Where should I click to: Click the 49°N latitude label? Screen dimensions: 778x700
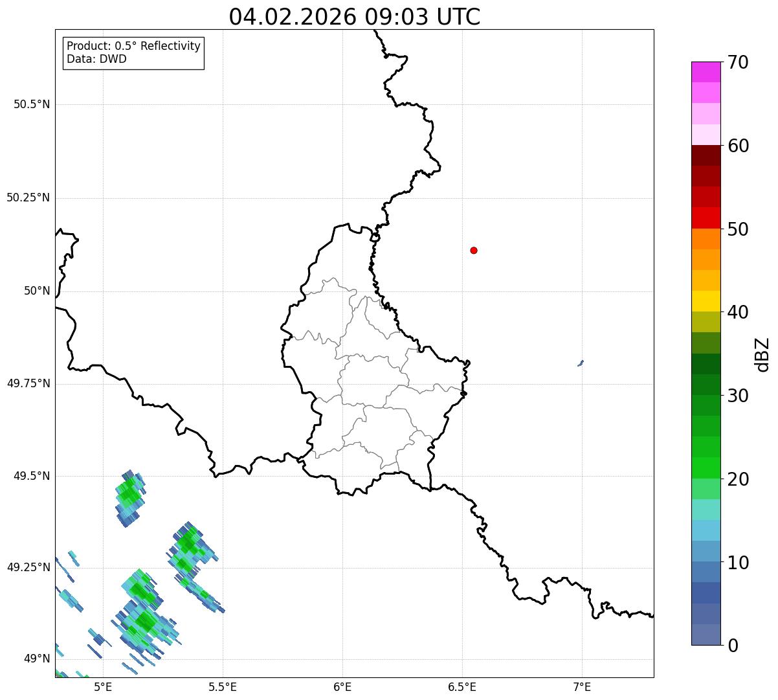tap(37, 659)
